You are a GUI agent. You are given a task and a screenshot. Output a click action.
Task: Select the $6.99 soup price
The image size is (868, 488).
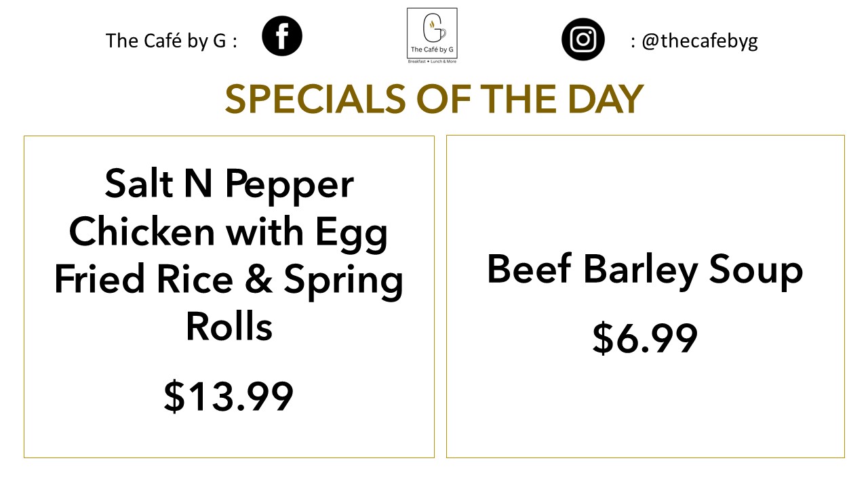click(x=645, y=338)
